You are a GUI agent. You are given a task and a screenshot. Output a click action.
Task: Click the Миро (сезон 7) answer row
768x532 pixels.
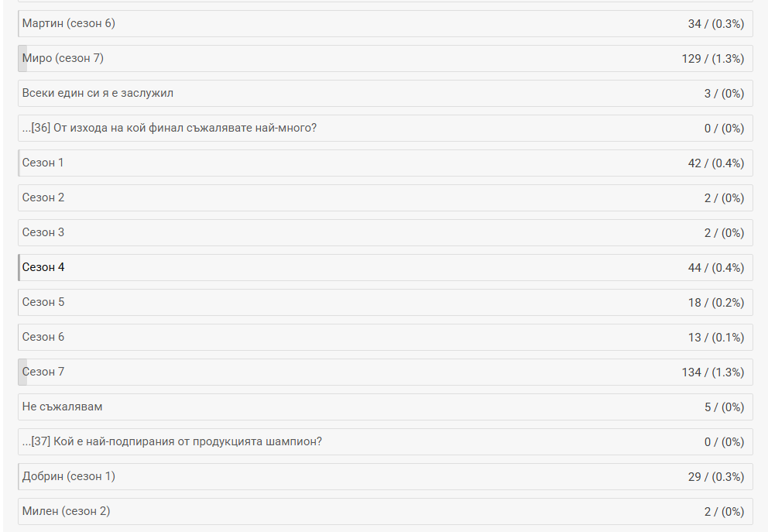coord(63,58)
